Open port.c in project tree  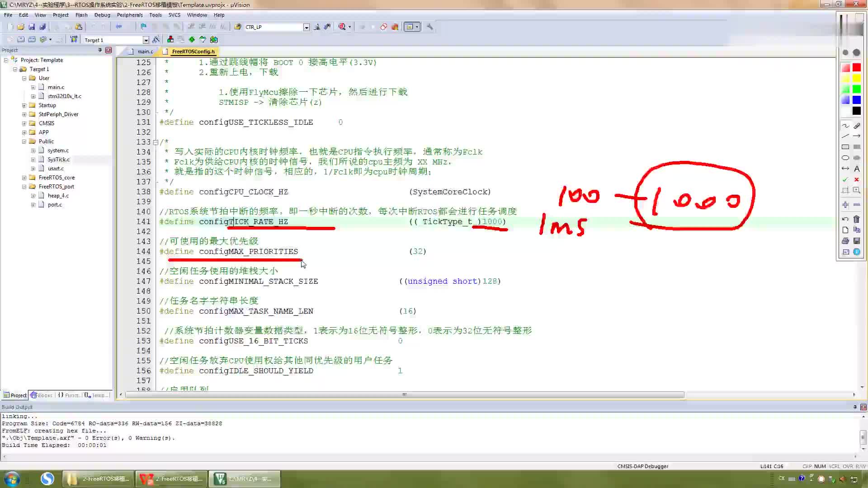coord(55,205)
